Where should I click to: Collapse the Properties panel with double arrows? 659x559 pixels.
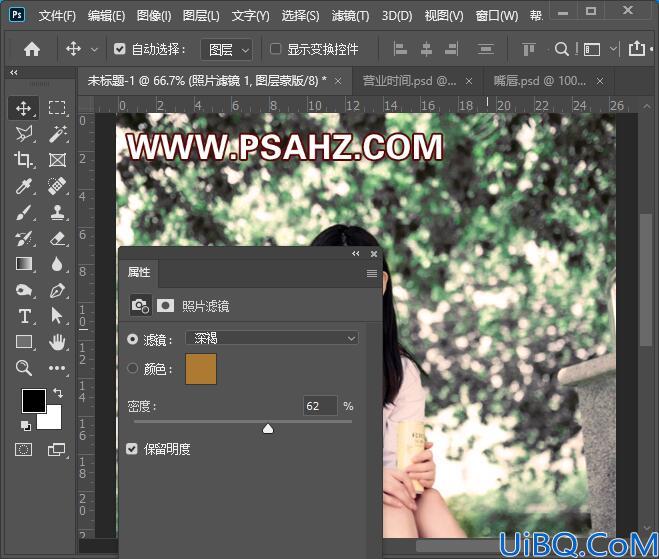[356, 253]
